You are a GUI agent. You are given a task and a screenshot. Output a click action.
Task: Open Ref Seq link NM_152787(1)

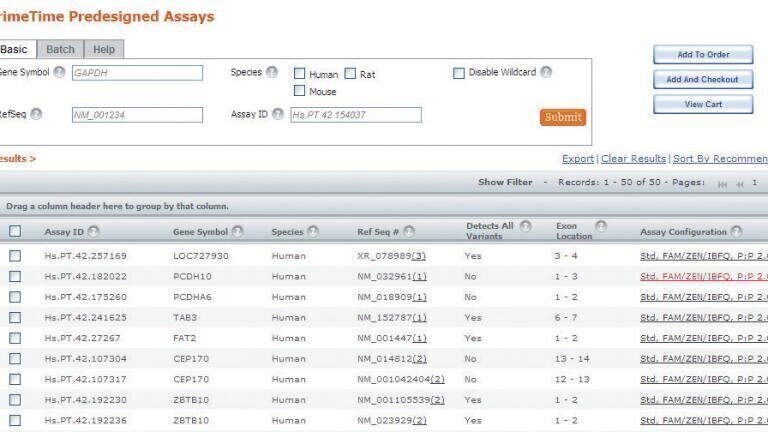[x=391, y=317]
